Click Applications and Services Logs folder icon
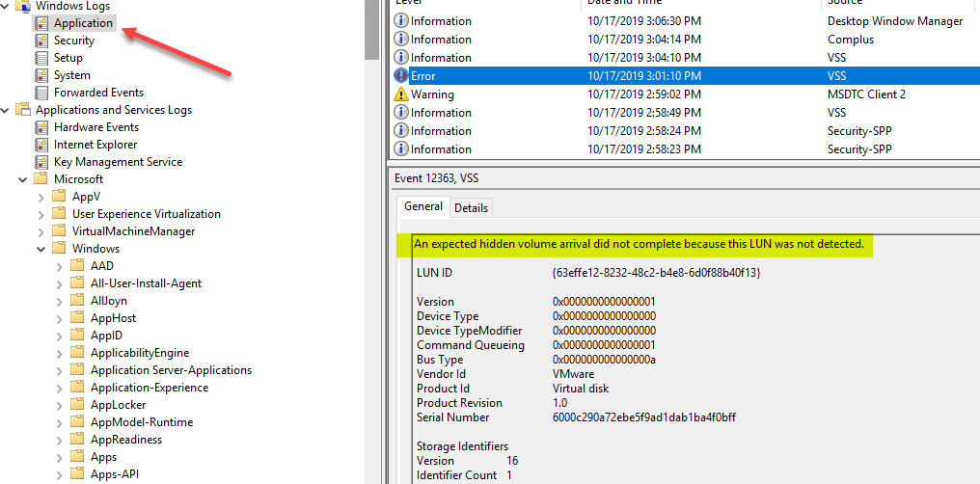 click(23, 110)
